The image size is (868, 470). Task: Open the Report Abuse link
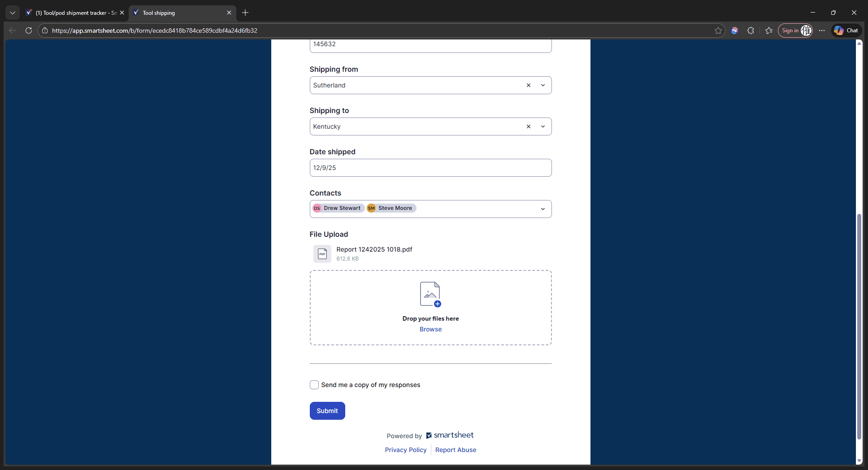(456, 450)
